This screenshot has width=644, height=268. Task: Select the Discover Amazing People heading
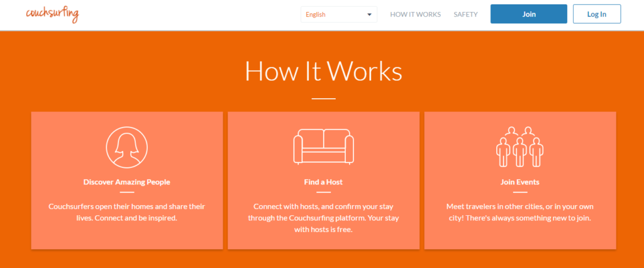pyautogui.click(x=127, y=182)
